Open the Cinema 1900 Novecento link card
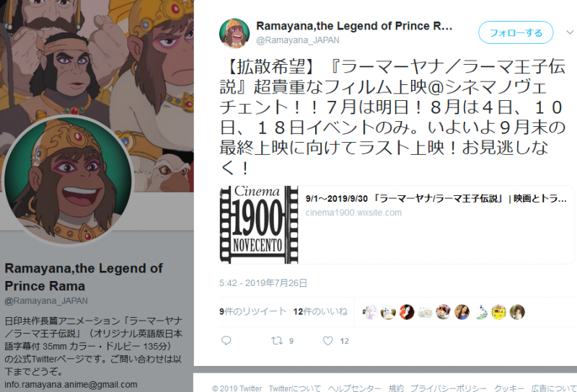The width and height of the screenshot is (577, 392). pos(397,225)
